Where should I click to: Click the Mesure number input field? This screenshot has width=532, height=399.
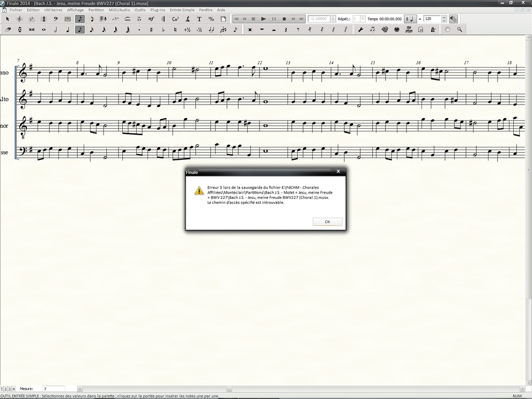[x=53, y=389]
